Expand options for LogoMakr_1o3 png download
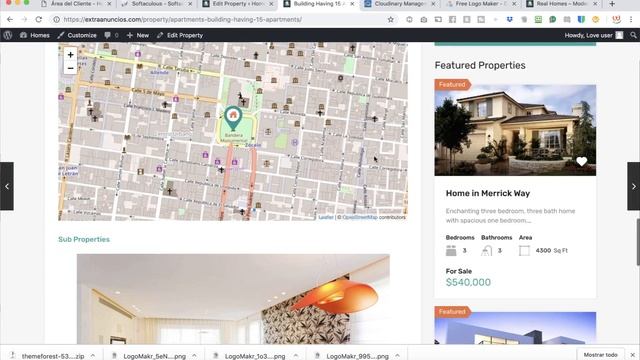The height and width of the screenshot is (360, 640). pos(296,356)
